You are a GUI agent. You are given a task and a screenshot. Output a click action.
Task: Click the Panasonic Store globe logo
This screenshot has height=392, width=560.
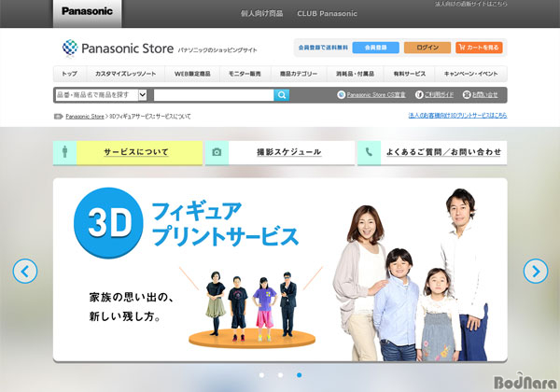point(70,48)
